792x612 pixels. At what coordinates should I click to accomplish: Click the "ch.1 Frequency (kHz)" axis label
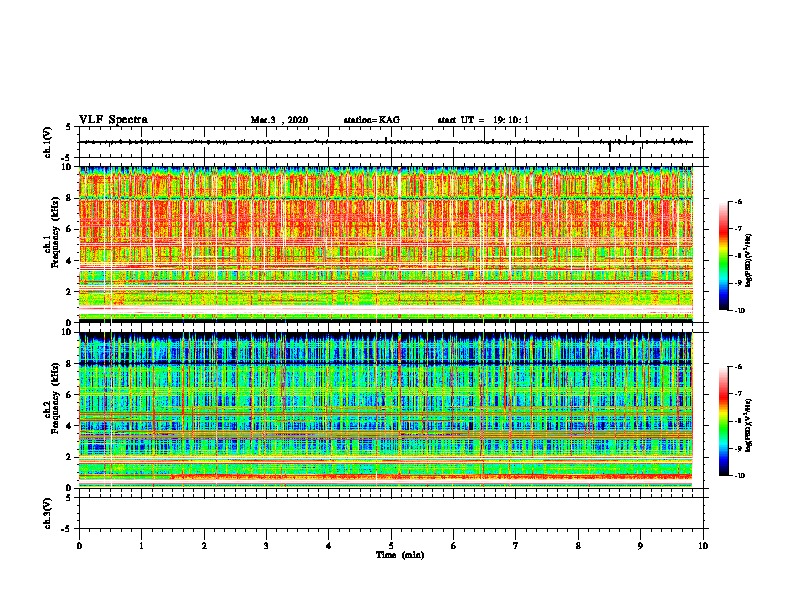[x=52, y=232]
